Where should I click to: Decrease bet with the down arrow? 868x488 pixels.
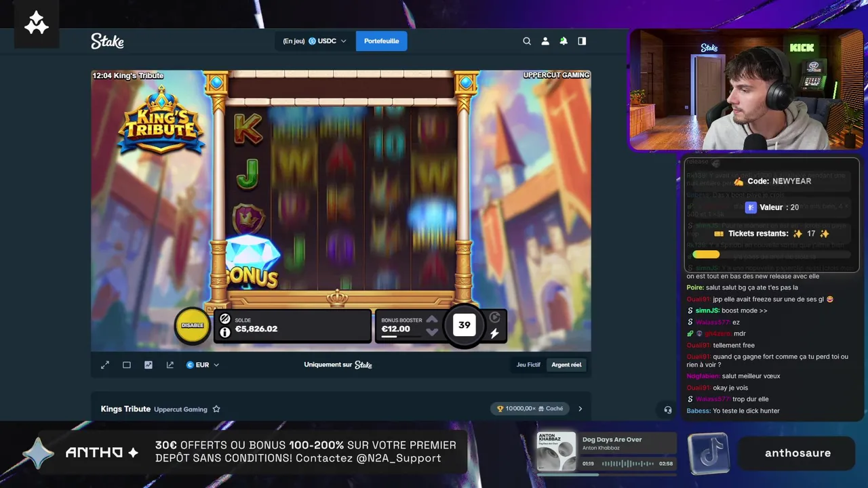tap(432, 331)
